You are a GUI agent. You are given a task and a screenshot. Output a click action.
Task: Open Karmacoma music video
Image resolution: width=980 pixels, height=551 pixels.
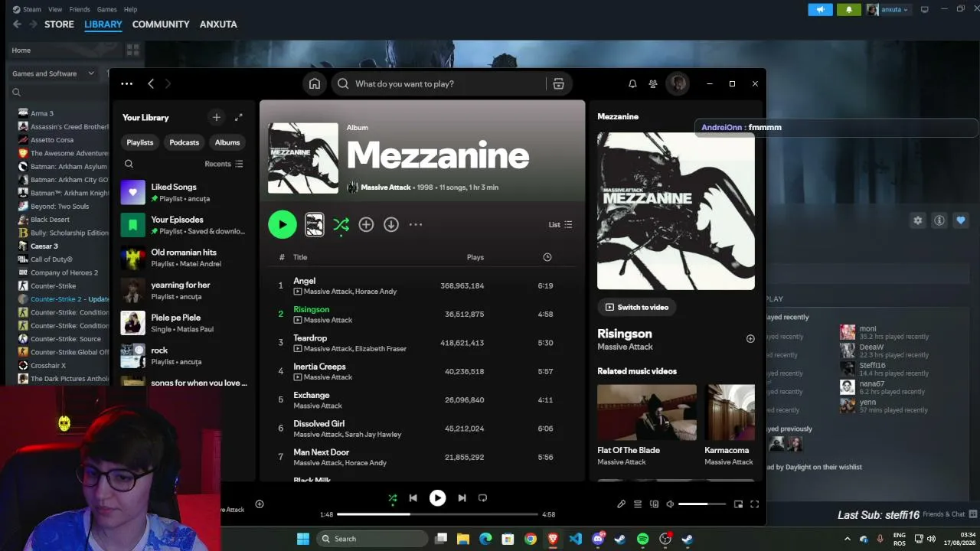click(x=730, y=425)
